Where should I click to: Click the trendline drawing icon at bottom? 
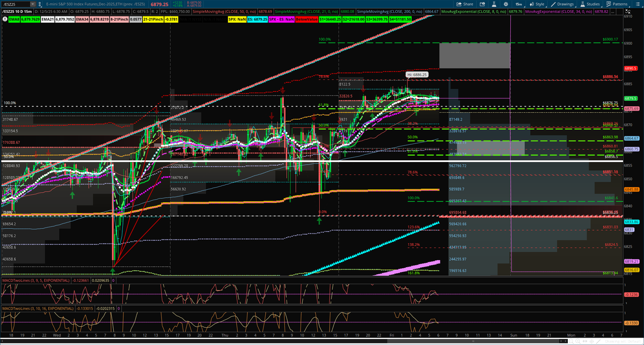[598, 341]
